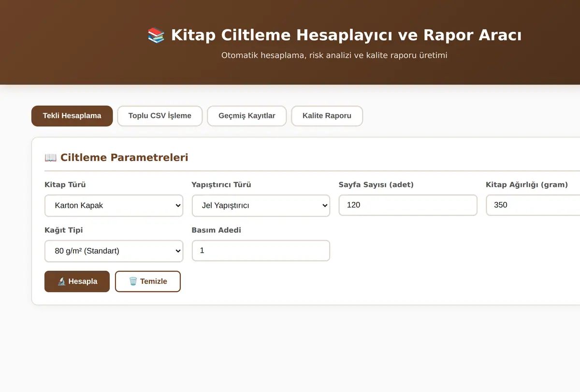Image resolution: width=580 pixels, height=392 pixels.
Task: Click the Temizle button
Action: click(x=148, y=281)
